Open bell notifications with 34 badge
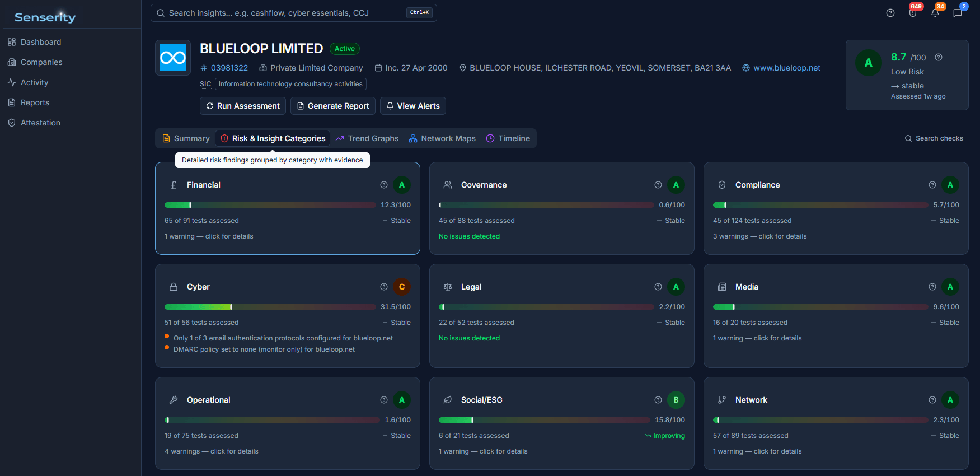 935,13
